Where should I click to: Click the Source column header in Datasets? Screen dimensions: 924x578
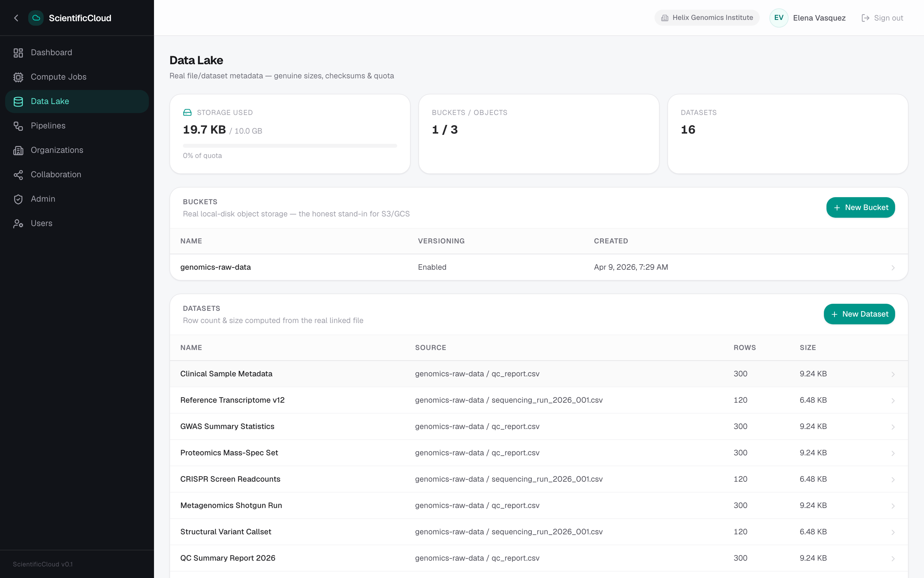pos(430,348)
